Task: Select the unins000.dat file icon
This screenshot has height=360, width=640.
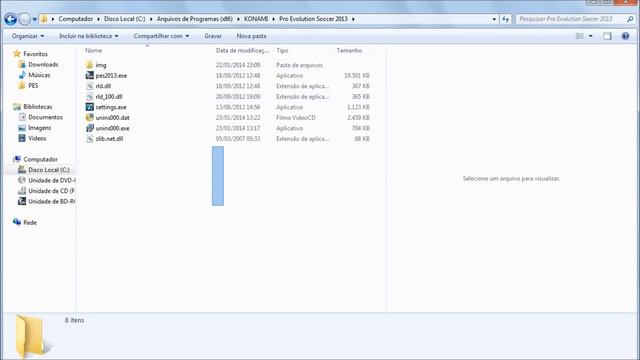Action: click(x=89, y=118)
